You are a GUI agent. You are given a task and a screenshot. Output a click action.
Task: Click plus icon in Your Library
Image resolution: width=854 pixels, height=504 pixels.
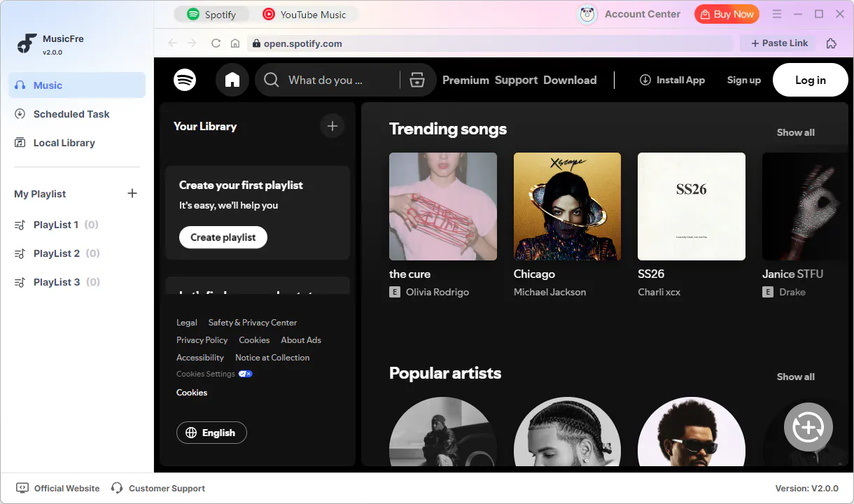[332, 126]
